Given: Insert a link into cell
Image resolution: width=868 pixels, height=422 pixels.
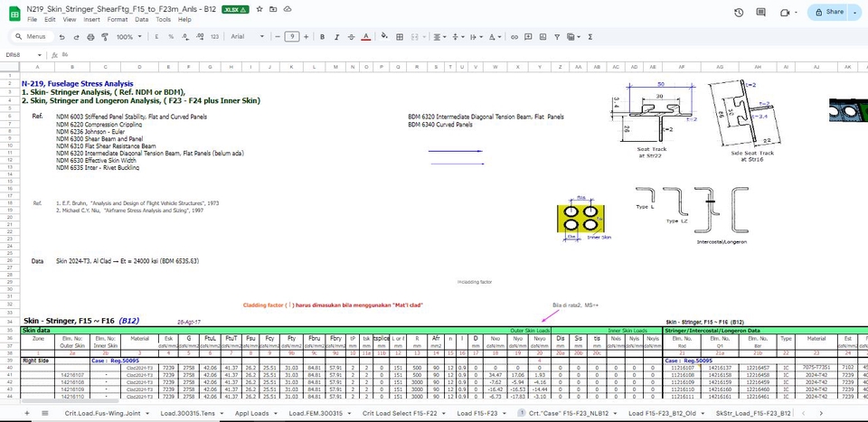Looking at the screenshot, I should tap(514, 37).
